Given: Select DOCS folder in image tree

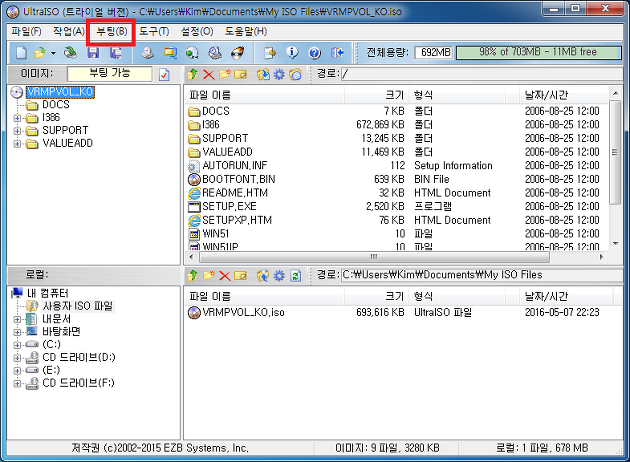Looking at the screenshot, I should tap(56, 105).
